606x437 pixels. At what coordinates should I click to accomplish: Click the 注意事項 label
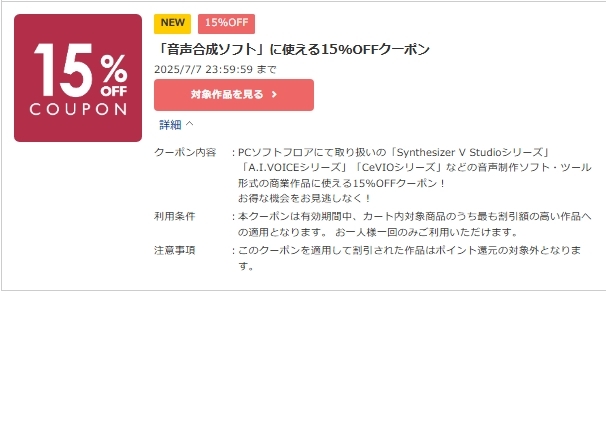[175, 250]
